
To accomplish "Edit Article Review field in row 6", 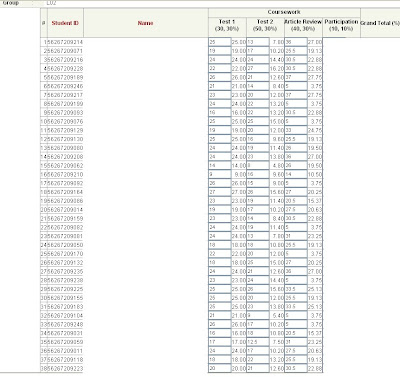I will (296, 86).
